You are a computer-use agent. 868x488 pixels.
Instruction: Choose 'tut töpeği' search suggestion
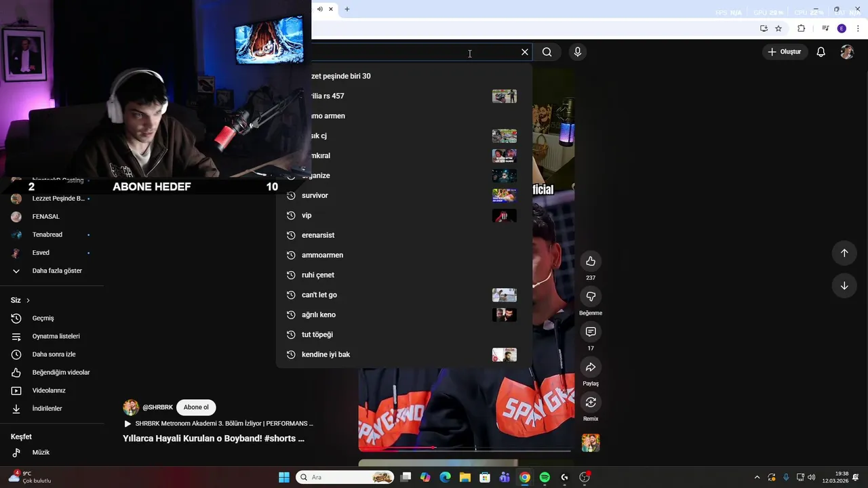pos(403,335)
